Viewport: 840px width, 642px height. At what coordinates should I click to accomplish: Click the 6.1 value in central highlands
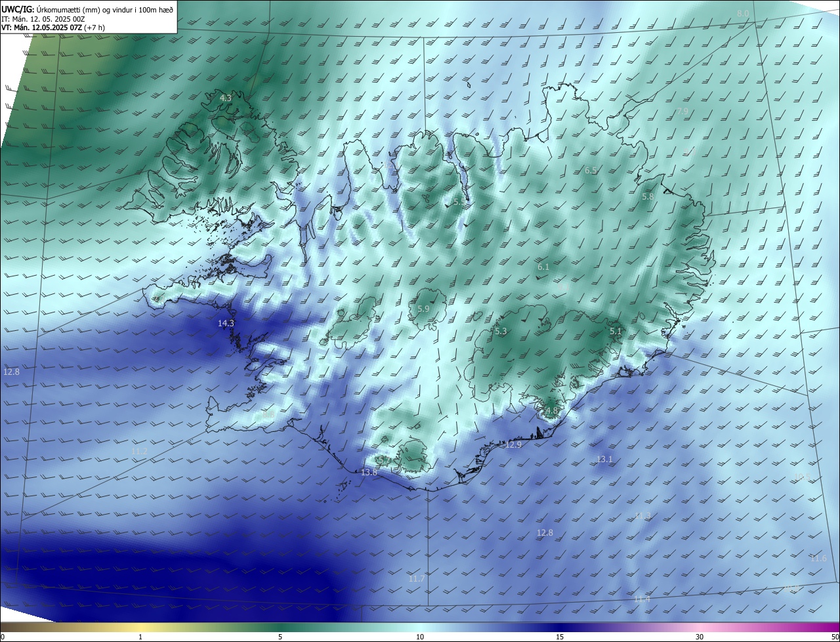click(543, 267)
